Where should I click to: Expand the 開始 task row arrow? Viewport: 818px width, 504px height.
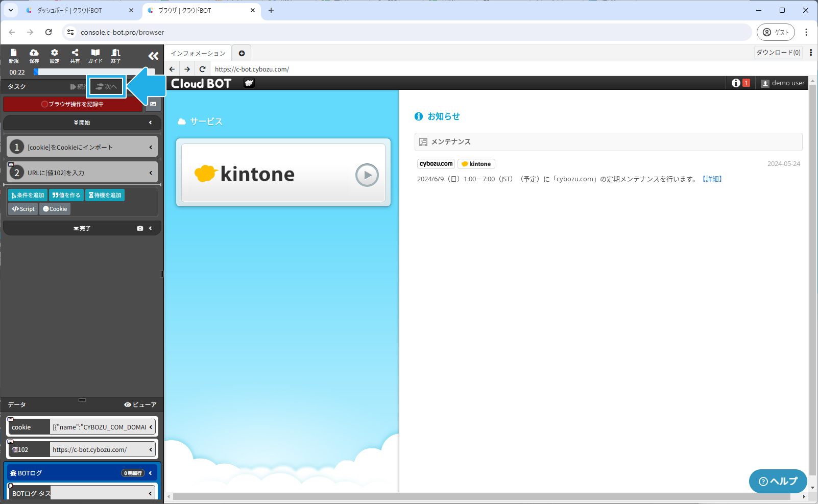(151, 123)
